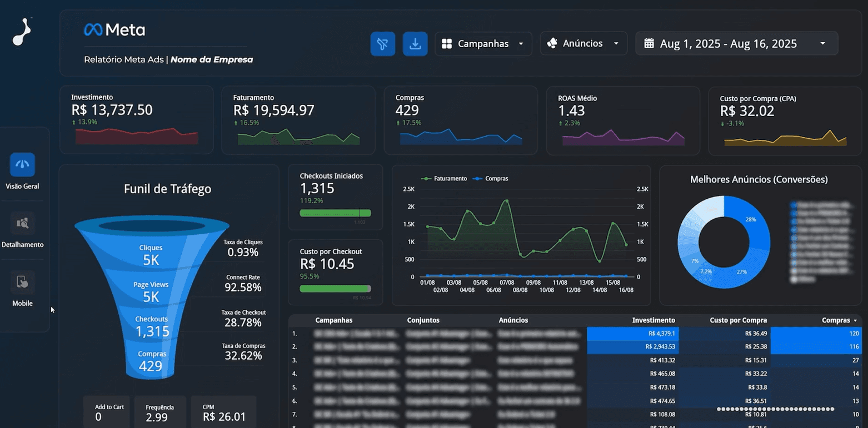The image size is (868, 428).
Task: Expand the Anúncios dropdown filter
Action: click(583, 43)
